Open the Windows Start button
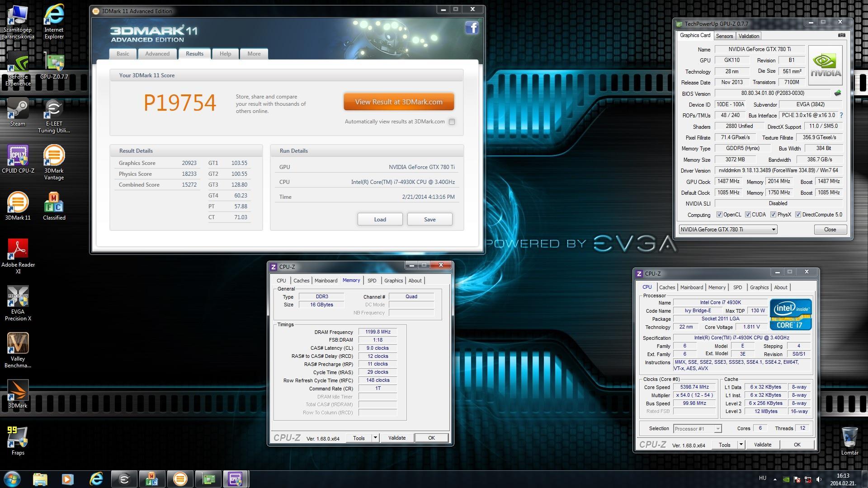This screenshot has width=868, height=488. click(x=12, y=479)
